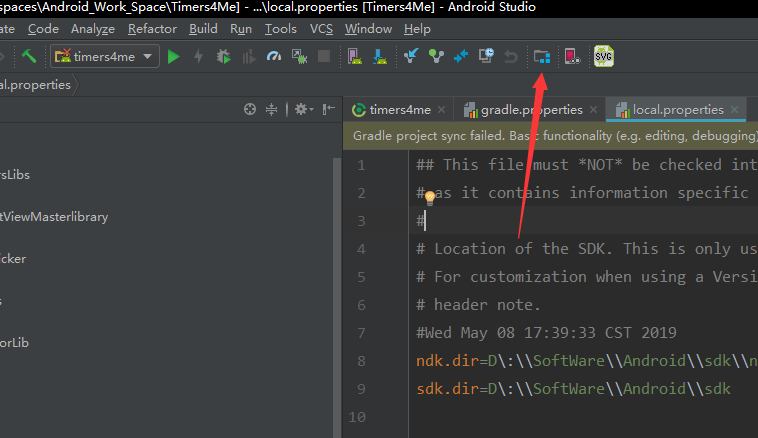Image resolution: width=758 pixels, height=438 pixels.
Task: Select tree item ending in 'cker'
Action: (13, 259)
